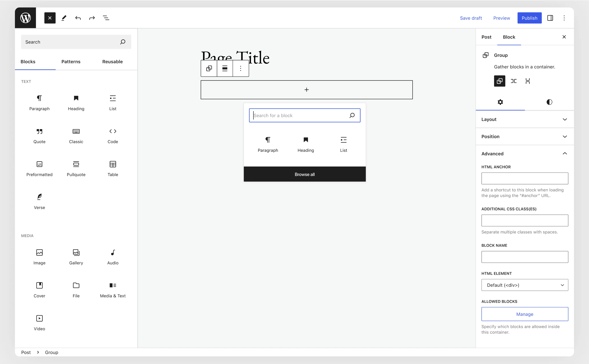Open the block options three-dot menu

(x=241, y=68)
